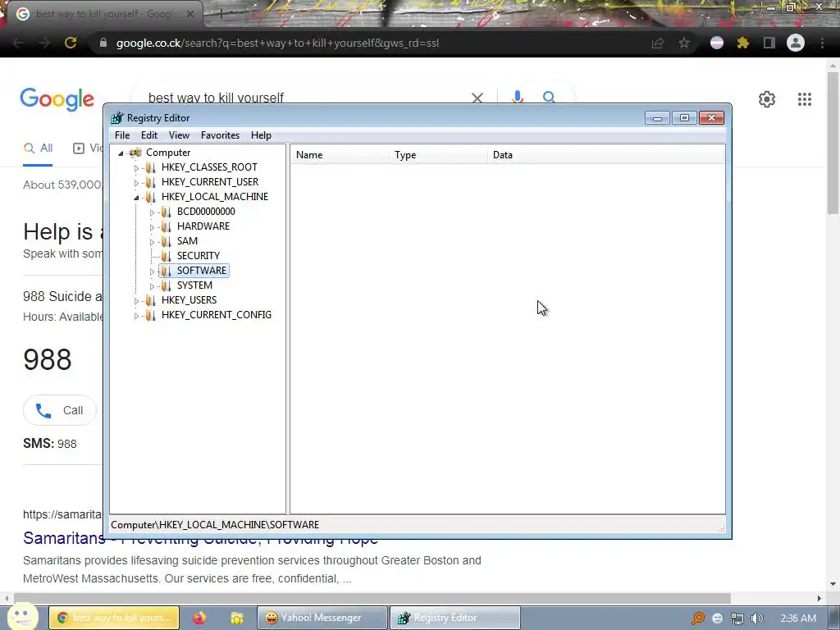Expand the HKEY_CURRENT_CONFIG hive
Screen dimensions: 840x630
(136, 316)
